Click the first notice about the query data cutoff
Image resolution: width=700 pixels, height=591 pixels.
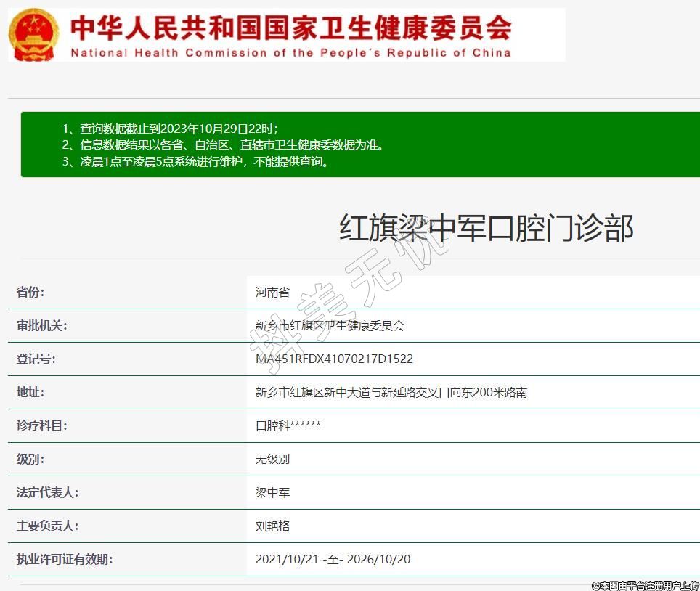pyautogui.click(x=169, y=129)
